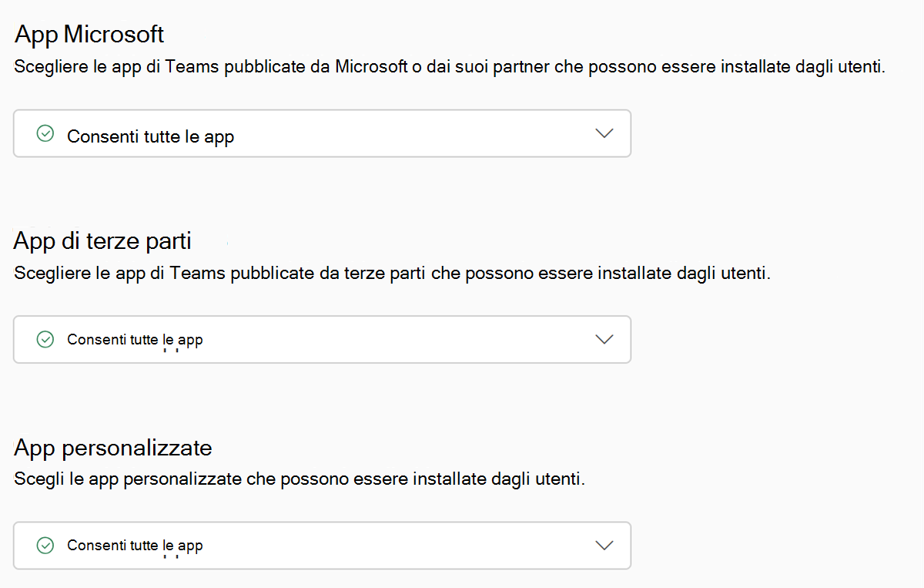Click the description text below App di terze parti
The image size is (924, 588).
[x=392, y=274]
